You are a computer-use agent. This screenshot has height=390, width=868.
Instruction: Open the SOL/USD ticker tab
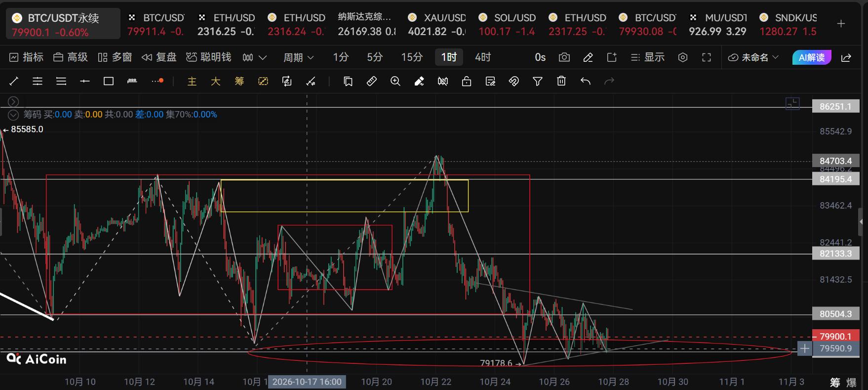pyautogui.click(x=507, y=24)
